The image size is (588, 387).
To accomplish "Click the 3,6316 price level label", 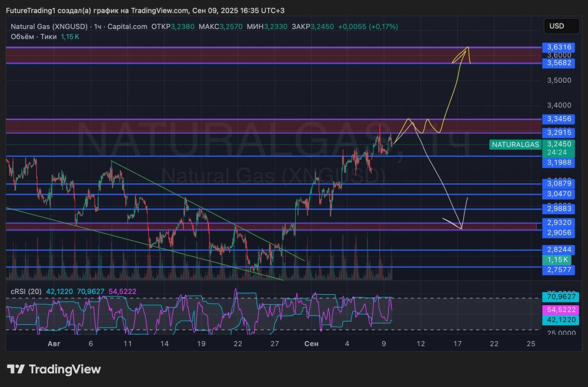I will coord(559,47).
